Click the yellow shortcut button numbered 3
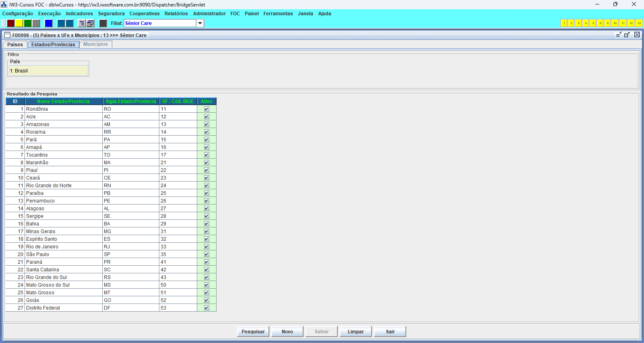 coord(578,23)
